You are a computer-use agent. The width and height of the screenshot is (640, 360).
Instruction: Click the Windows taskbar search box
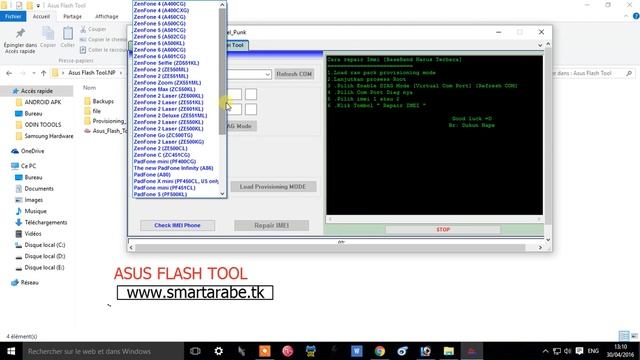(x=103, y=351)
